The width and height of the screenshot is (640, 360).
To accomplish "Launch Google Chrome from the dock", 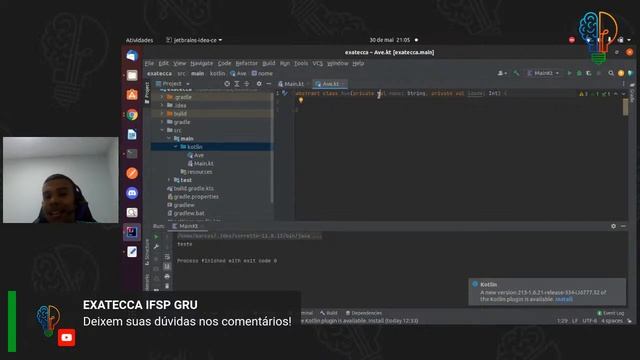I will (132, 115).
